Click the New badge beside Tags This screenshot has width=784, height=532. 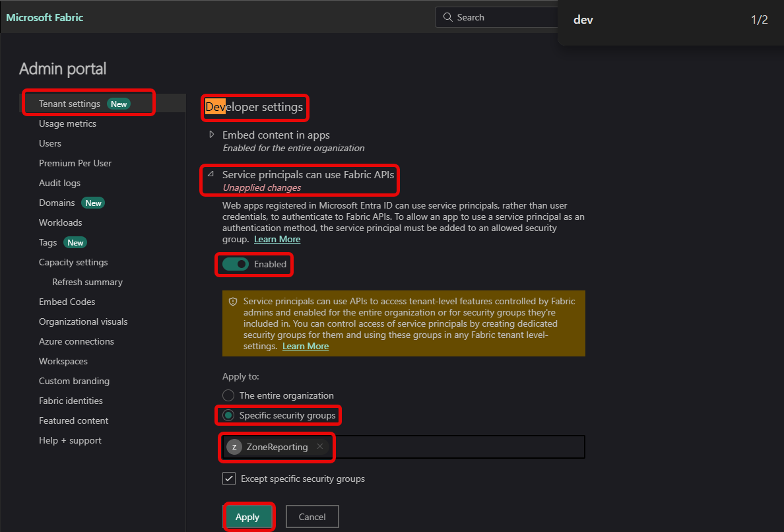[x=75, y=242]
